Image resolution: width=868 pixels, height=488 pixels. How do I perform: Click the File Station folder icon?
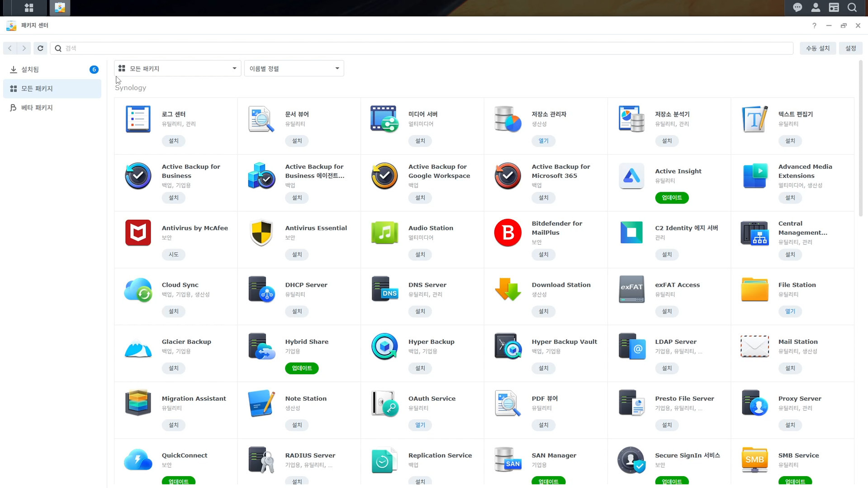click(754, 289)
